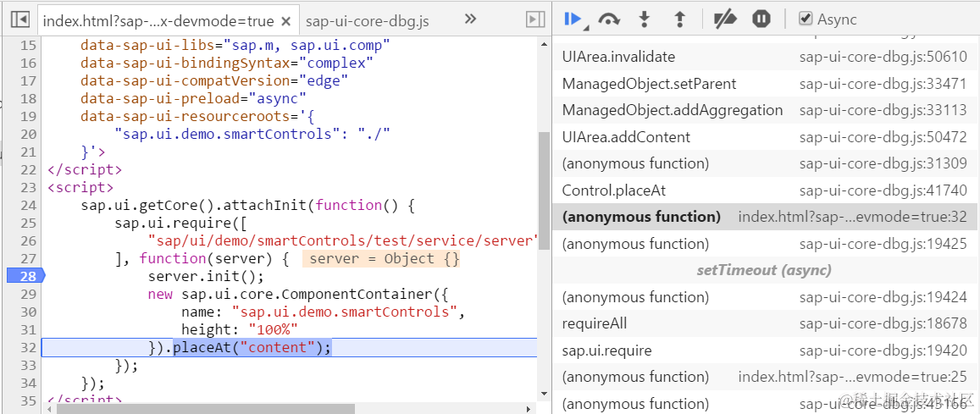Click server.init(); code on line 28
This screenshot has width=980, height=414.
207,276
